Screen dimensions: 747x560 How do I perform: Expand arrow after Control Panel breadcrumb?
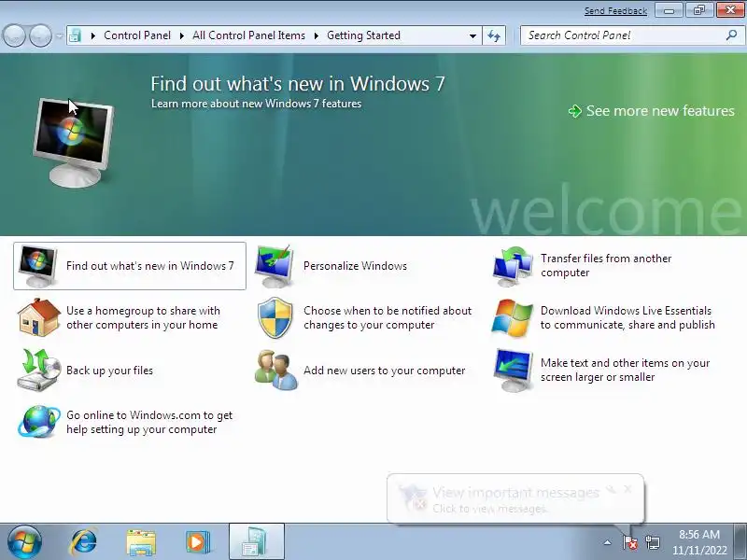coord(181,35)
